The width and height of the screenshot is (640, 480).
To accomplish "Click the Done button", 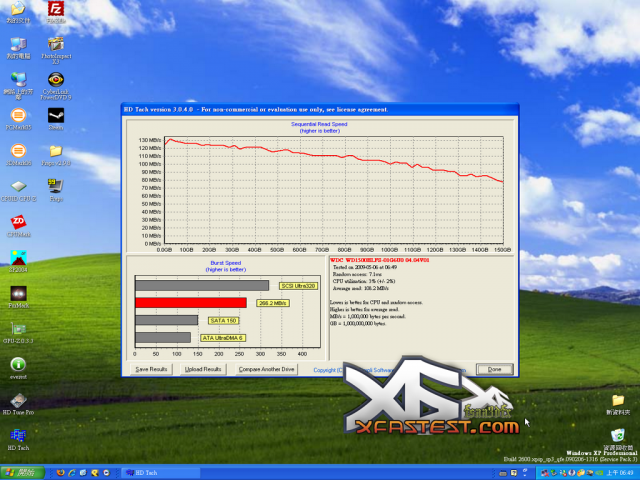I will [494, 369].
